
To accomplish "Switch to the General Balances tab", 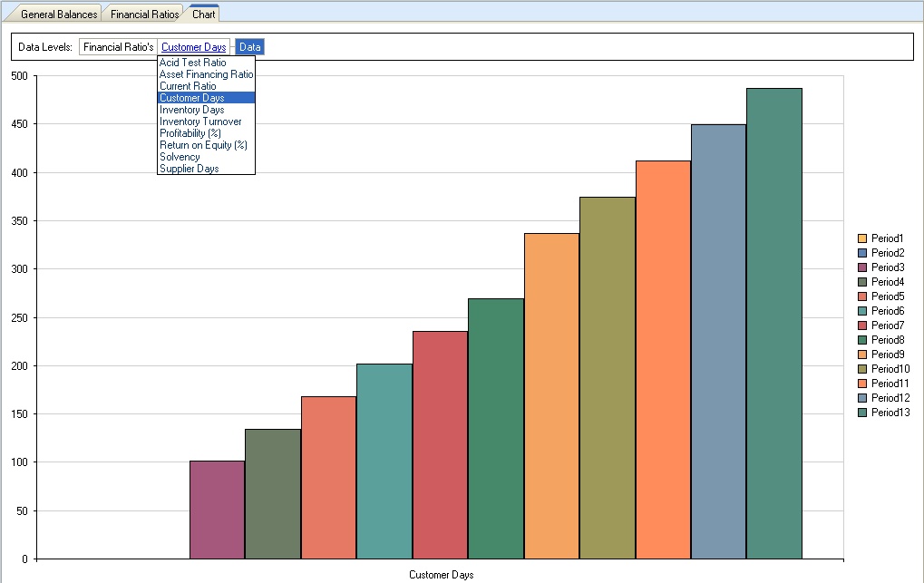I will [x=58, y=15].
